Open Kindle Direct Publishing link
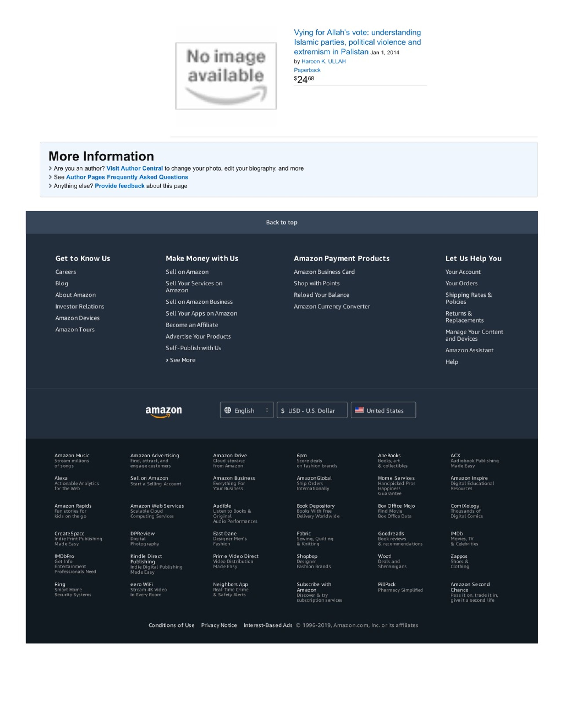Screen dimensions: 563x728 point(156,564)
